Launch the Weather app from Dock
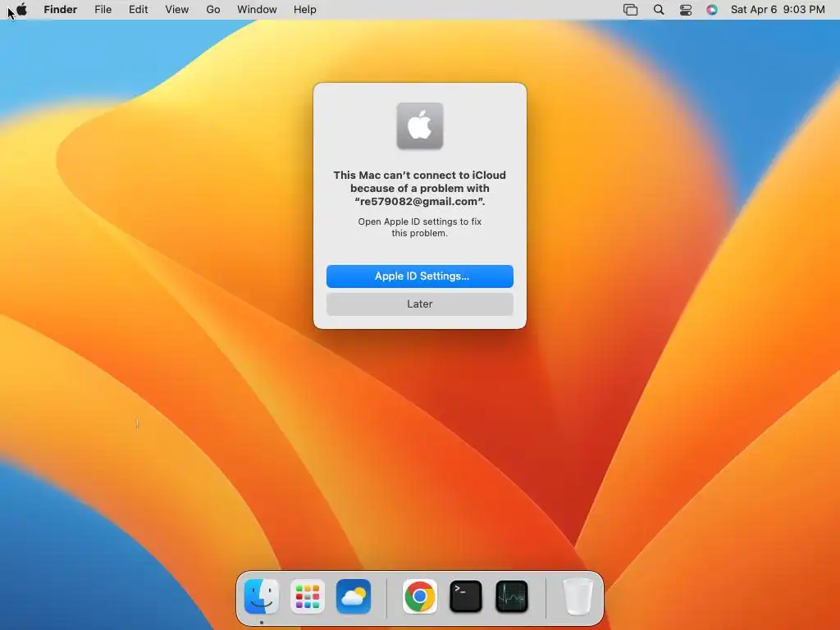 pos(354,596)
